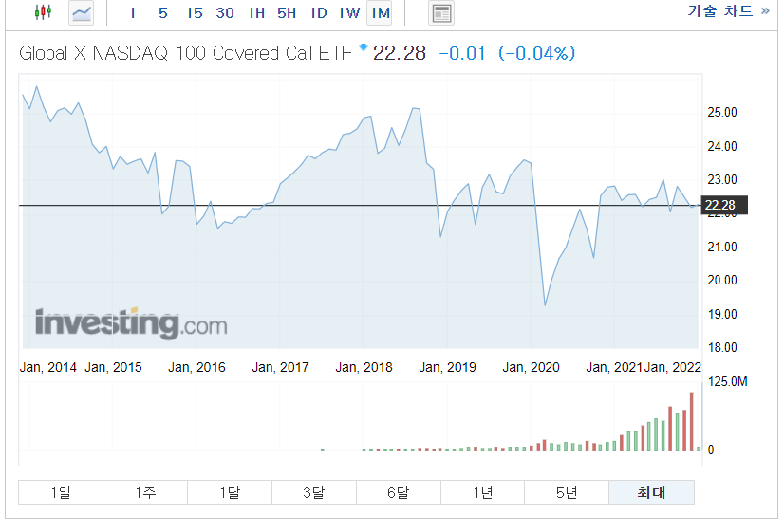This screenshot has width=784, height=532.
Task: Click the Jan, 2020 axis label
Action: (531, 367)
